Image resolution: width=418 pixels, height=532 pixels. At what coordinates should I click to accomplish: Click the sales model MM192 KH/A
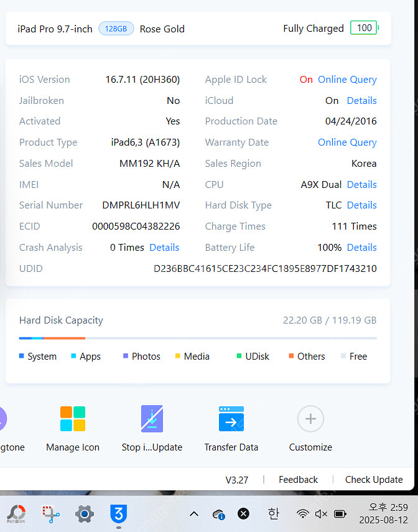coord(150,164)
